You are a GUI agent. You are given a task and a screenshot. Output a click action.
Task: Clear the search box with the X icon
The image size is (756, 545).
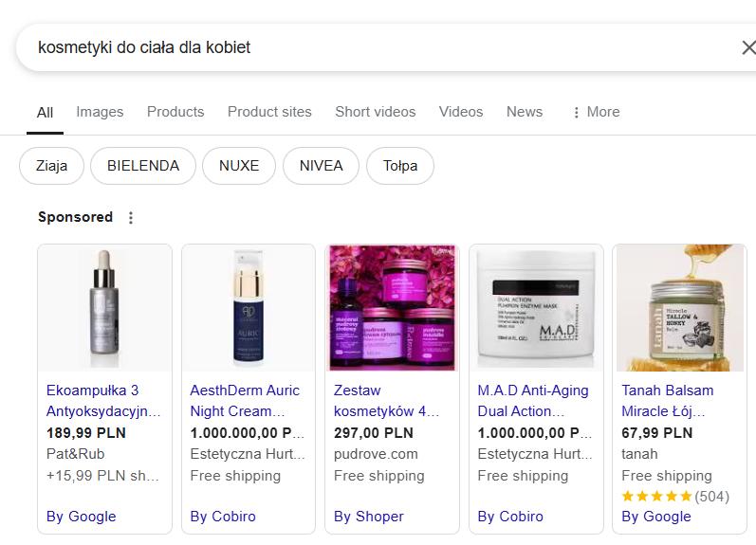point(748,47)
